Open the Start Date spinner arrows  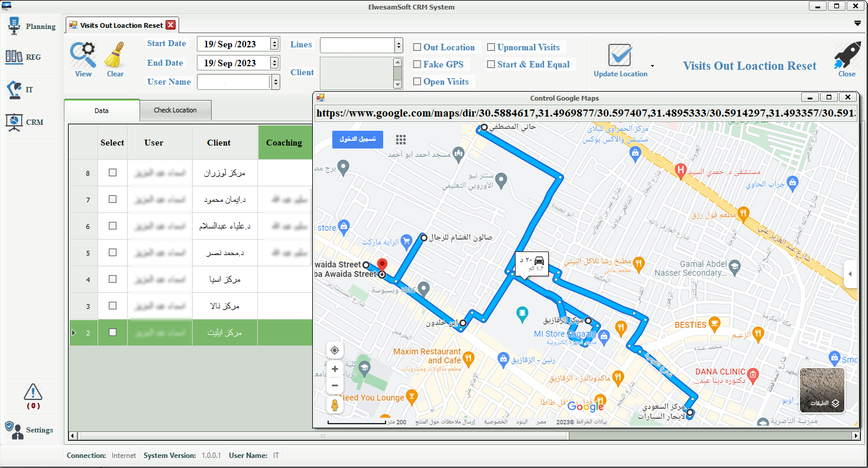274,44
